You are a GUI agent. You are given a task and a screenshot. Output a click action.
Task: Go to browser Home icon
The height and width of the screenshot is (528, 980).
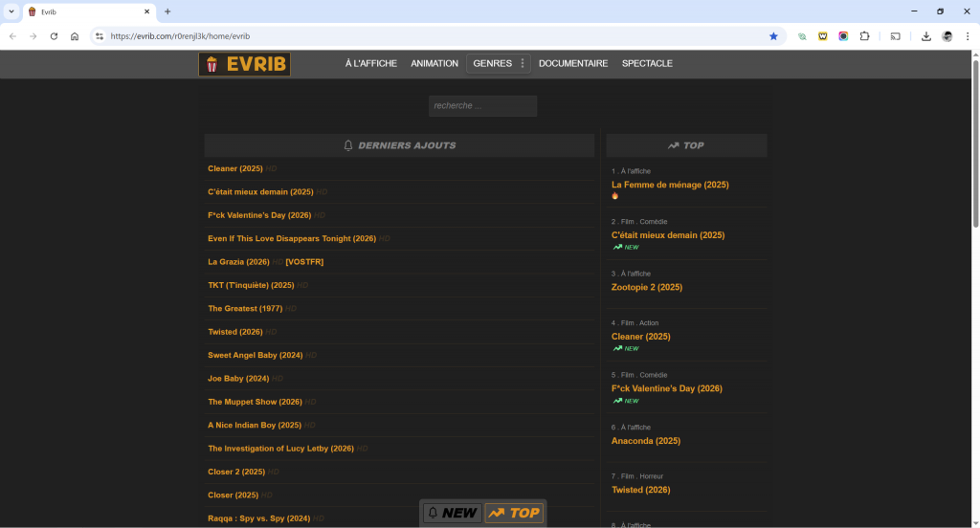(x=75, y=36)
